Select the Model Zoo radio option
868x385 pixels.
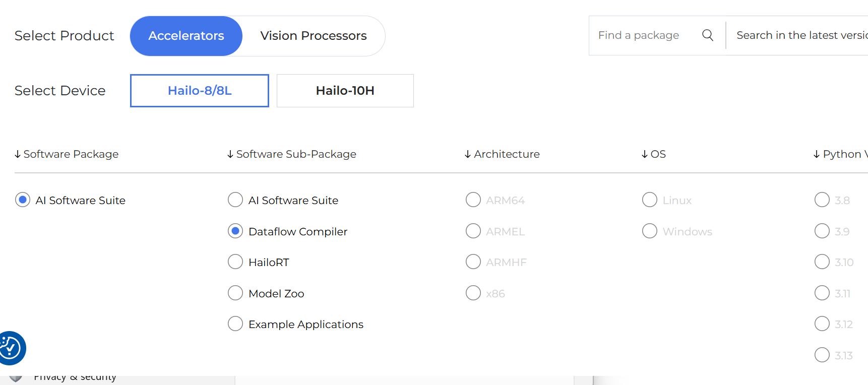235,293
